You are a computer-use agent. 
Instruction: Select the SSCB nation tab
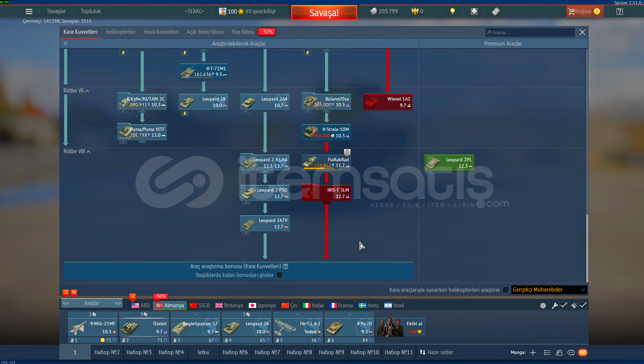point(200,306)
